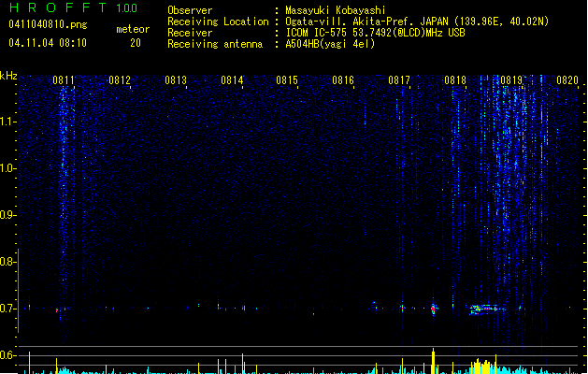This screenshot has width=588, height=374.
Task: Click the 0819 time marker
Action: point(511,80)
